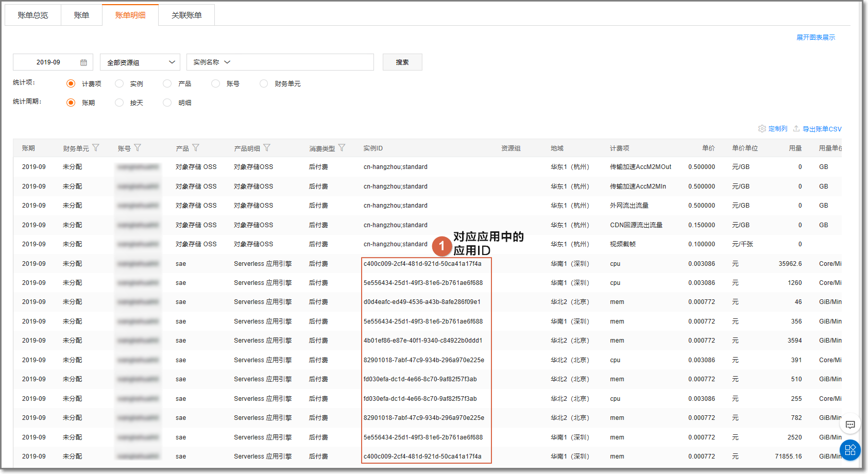Click CDN回源流出流量 billing item cell
The height and width of the screenshot is (474, 868).
(x=636, y=225)
